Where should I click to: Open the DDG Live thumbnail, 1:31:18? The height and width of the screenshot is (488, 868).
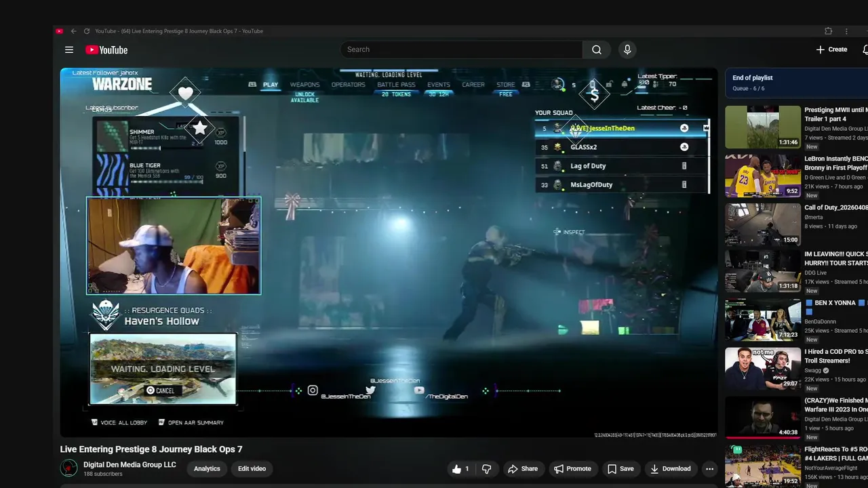click(763, 271)
